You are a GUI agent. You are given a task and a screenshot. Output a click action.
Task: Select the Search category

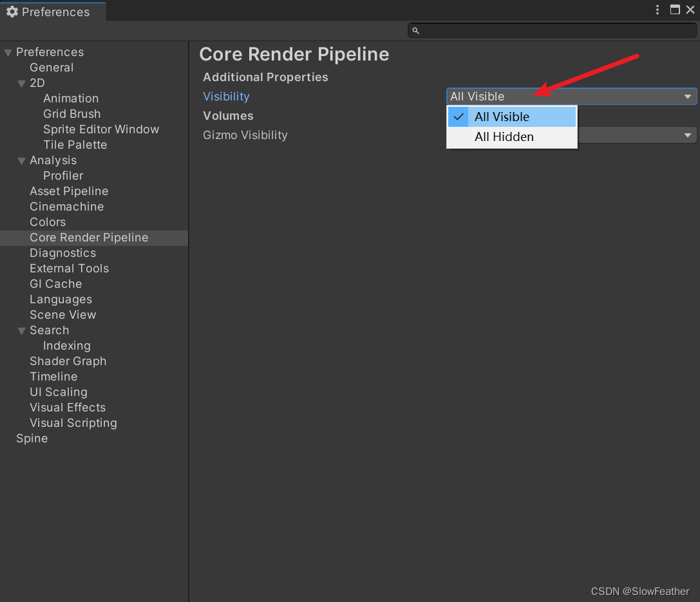point(49,330)
